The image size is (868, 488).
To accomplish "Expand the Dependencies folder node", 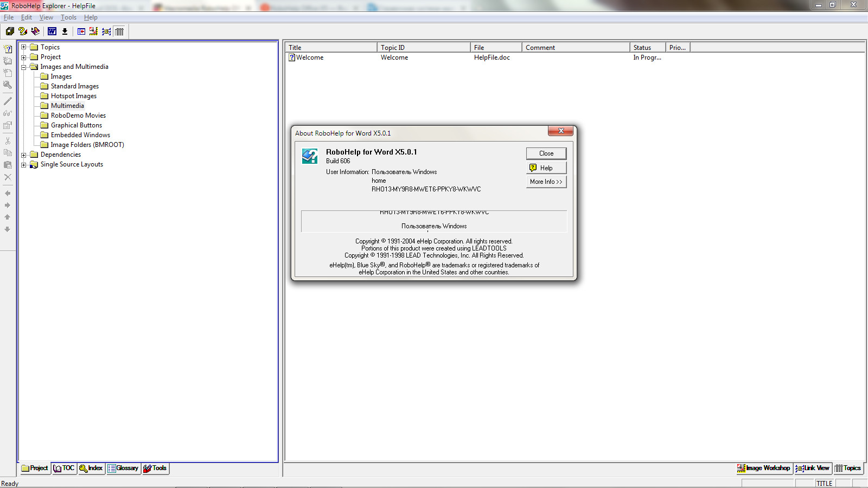I will (24, 155).
